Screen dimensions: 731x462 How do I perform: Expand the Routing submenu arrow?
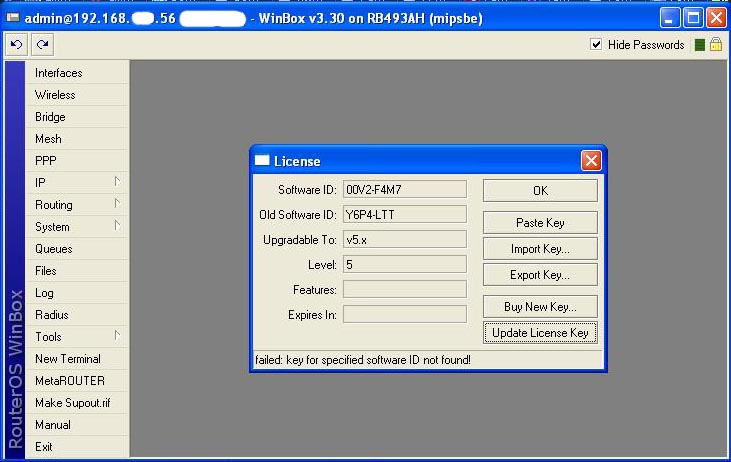click(x=117, y=204)
